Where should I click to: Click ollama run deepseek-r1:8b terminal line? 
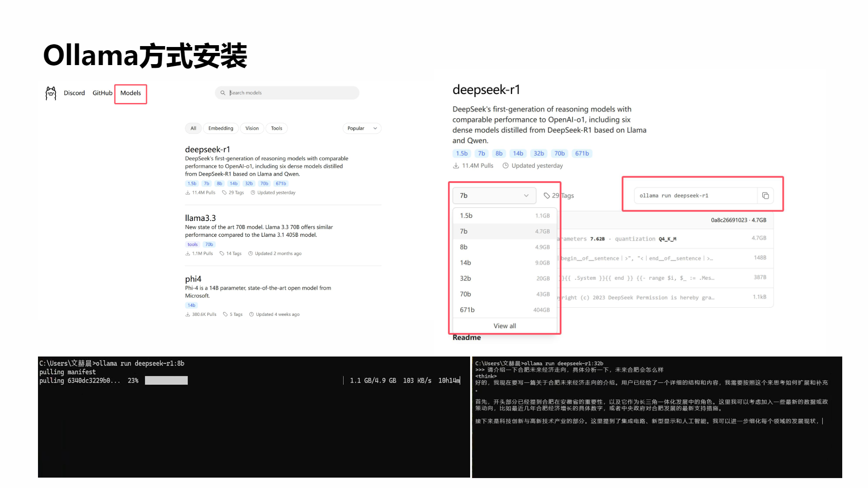click(x=112, y=363)
